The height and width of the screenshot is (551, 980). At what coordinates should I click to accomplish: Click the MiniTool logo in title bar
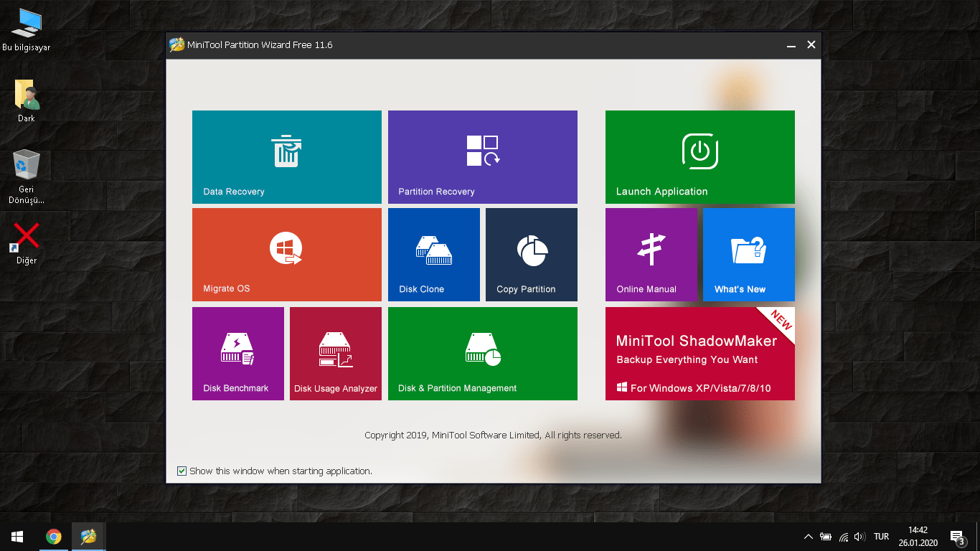coord(176,45)
